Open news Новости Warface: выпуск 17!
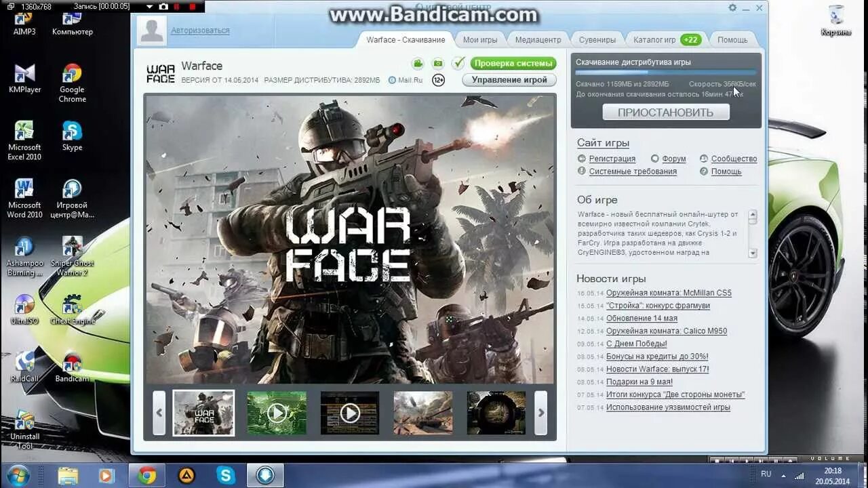Viewport: 868px width, 488px height. coord(657,369)
